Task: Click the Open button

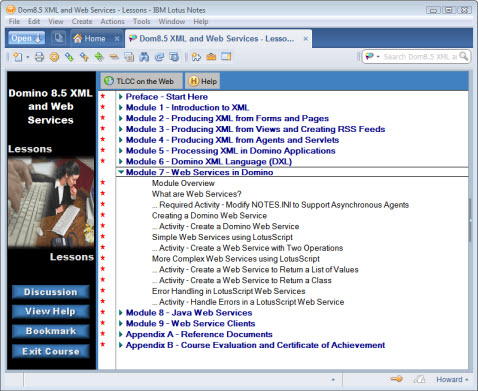Action: pos(27,38)
